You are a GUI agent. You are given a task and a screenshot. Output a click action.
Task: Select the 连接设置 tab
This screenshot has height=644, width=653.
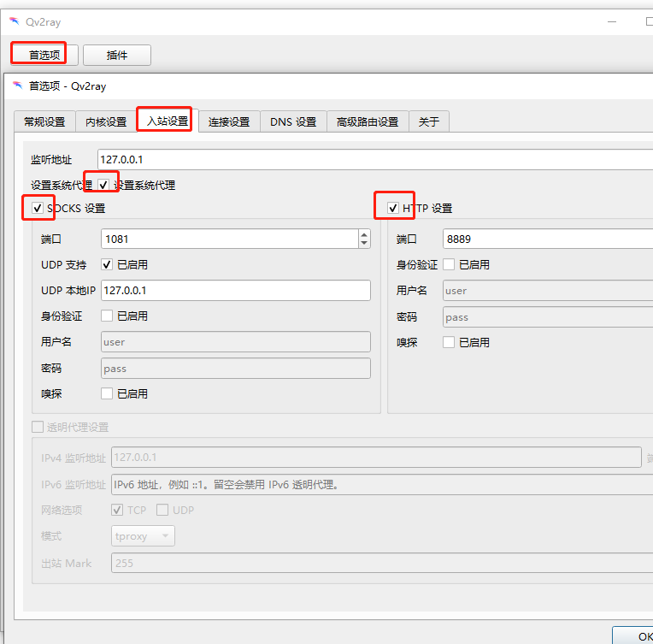click(x=229, y=121)
